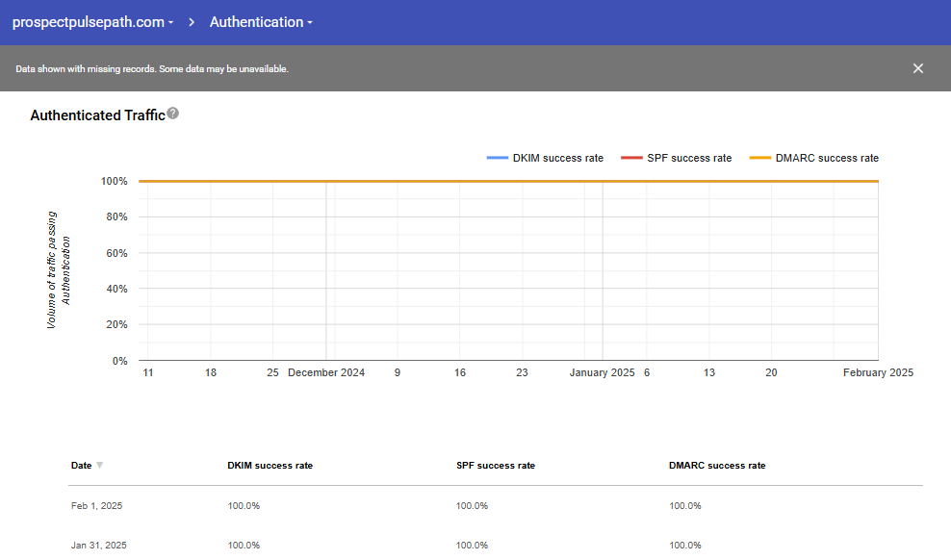Dismiss the missing records notification banner
Screen dimensions: 951x560
pyautogui.click(x=917, y=68)
